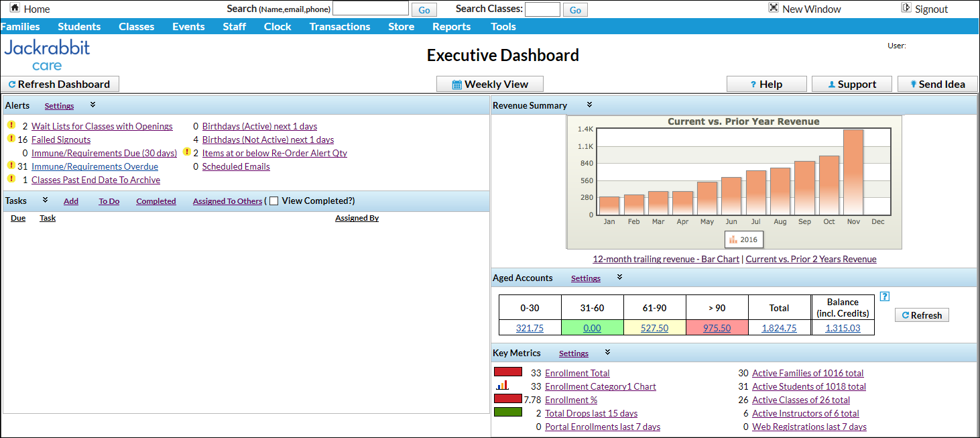Screen dimensions: 980x438
Task: Open the Immune/Requirements Overdue link
Action: point(95,166)
